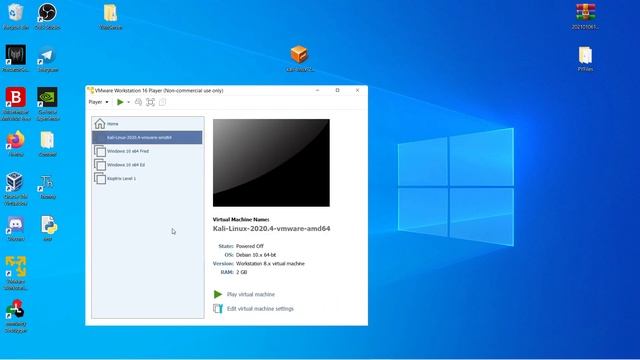Screen dimensions: 640x360
Task: Click the green power-on toolbar button
Action: pyautogui.click(x=120, y=102)
